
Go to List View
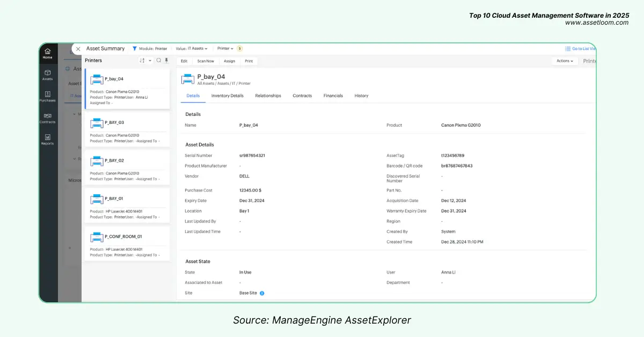pos(582,48)
